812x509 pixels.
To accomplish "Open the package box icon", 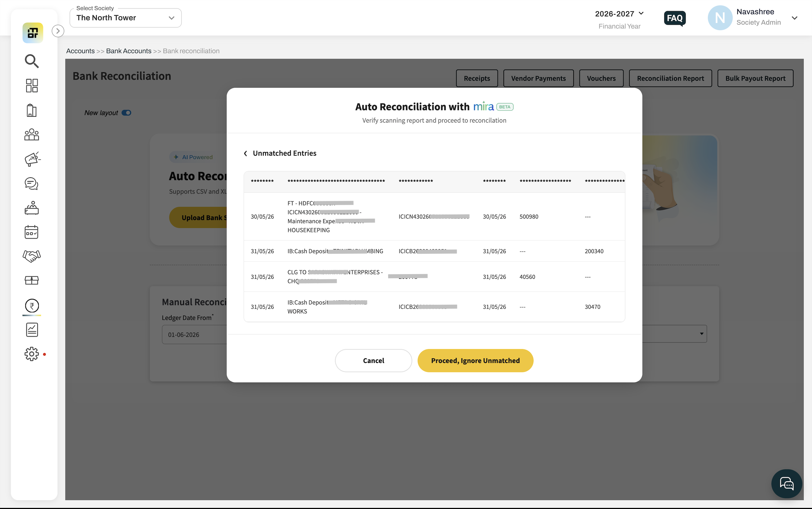I will [32, 280].
